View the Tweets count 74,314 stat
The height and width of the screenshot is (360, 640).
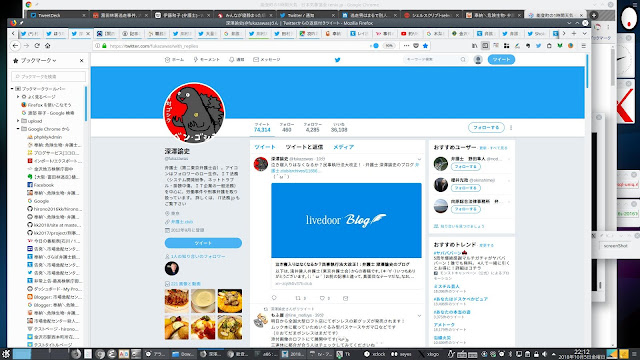pyautogui.click(x=262, y=127)
